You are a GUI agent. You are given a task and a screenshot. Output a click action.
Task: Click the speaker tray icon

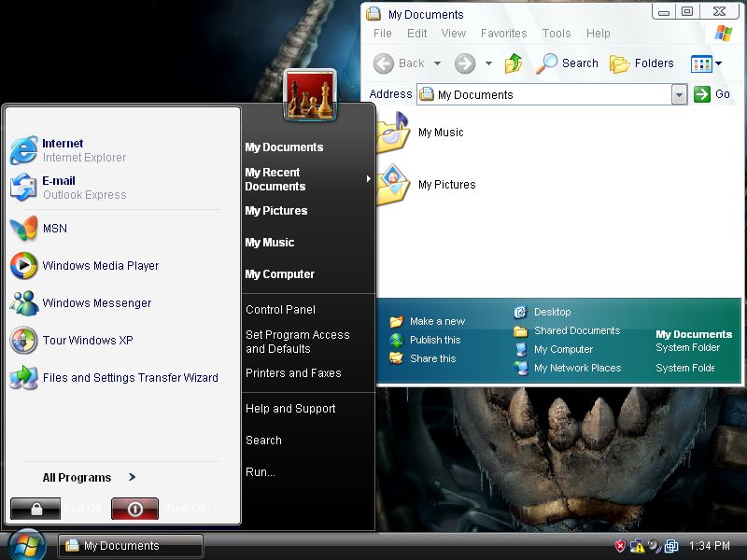click(655, 546)
